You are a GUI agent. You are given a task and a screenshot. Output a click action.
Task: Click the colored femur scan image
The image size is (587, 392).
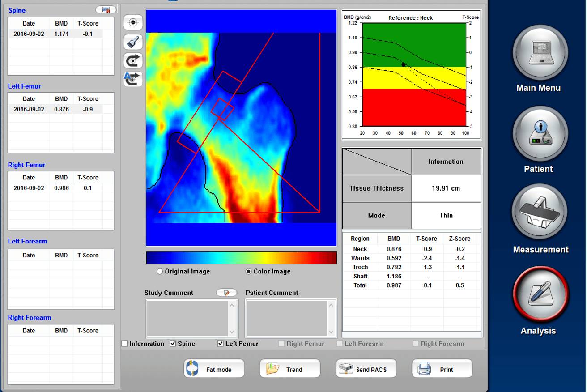click(x=241, y=128)
